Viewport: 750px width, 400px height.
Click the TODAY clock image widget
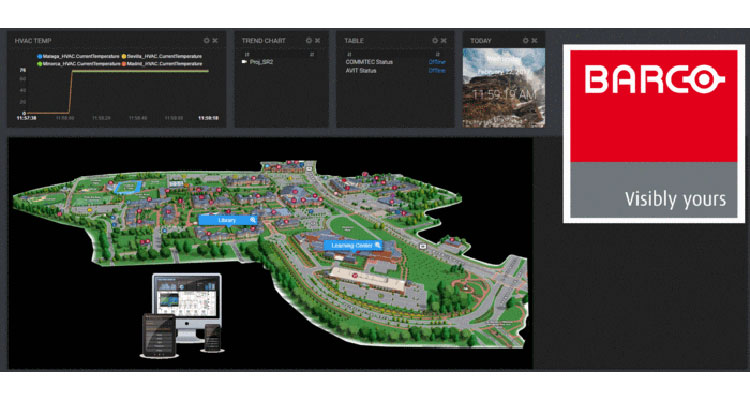point(504,88)
